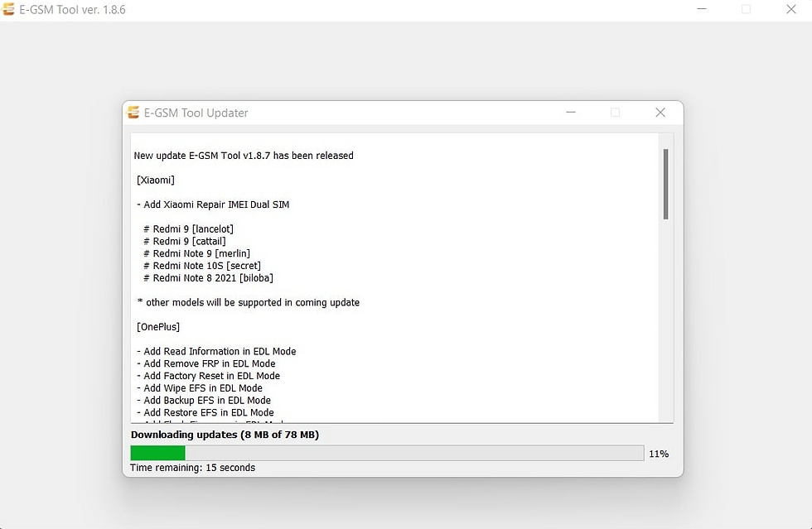Click 'New update E-GSM Tool v1.8.7 has been released' line
The height and width of the screenshot is (529, 812).
pos(244,156)
